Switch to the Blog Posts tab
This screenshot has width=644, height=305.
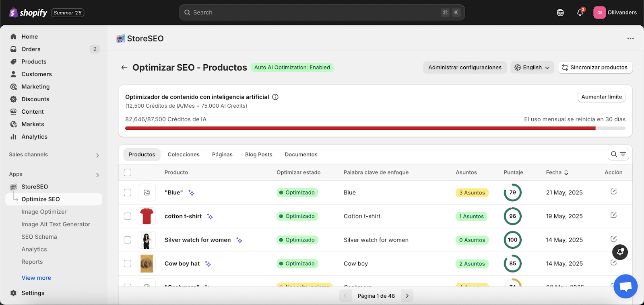click(x=259, y=155)
